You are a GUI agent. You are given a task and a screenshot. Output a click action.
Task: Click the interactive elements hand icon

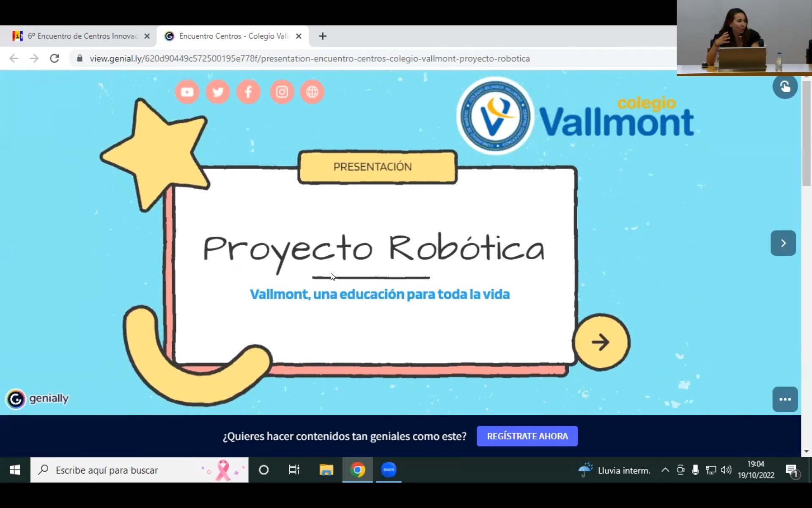tap(785, 86)
